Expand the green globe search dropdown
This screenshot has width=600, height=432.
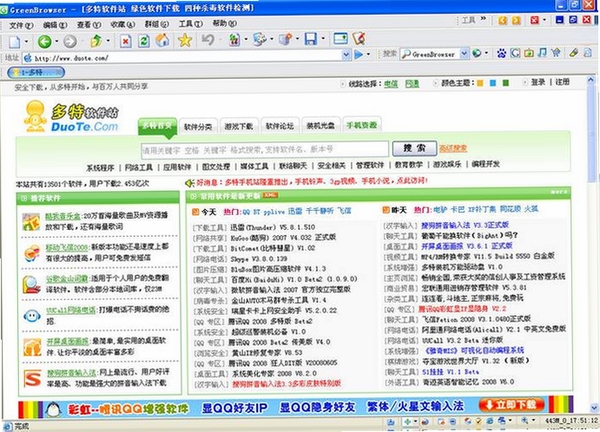[486, 53]
